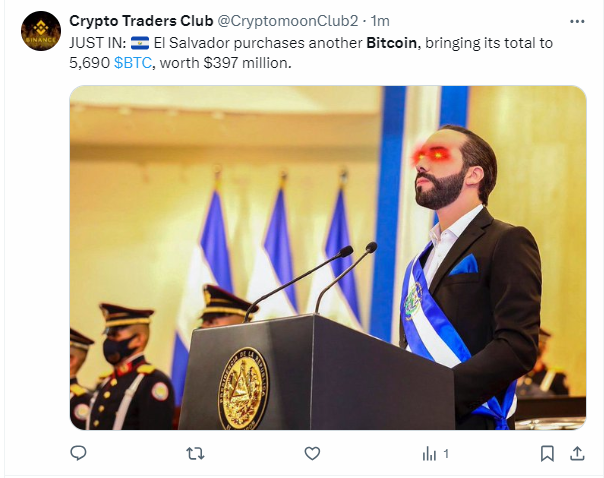
Task: Click the view count number beside the chart
Action: point(446,454)
